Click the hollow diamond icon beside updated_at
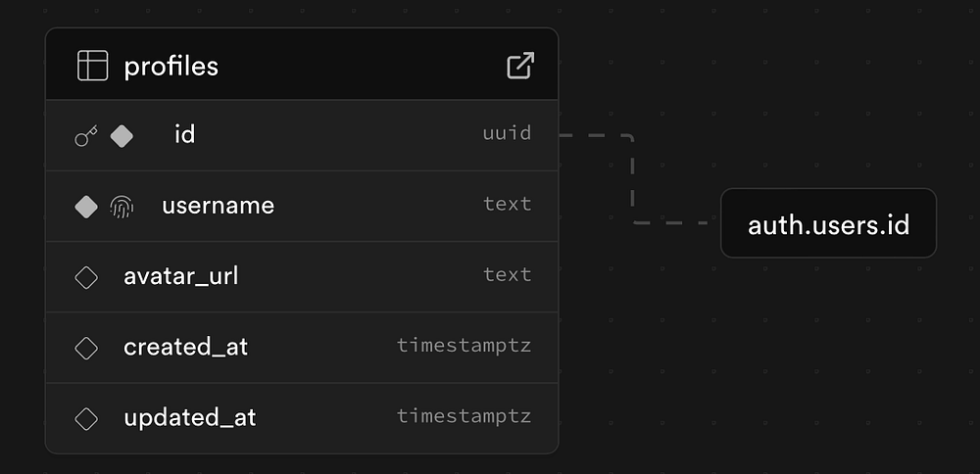The width and height of the screenshot is (980, 474). pyautogui.click(x=86, y=418)
